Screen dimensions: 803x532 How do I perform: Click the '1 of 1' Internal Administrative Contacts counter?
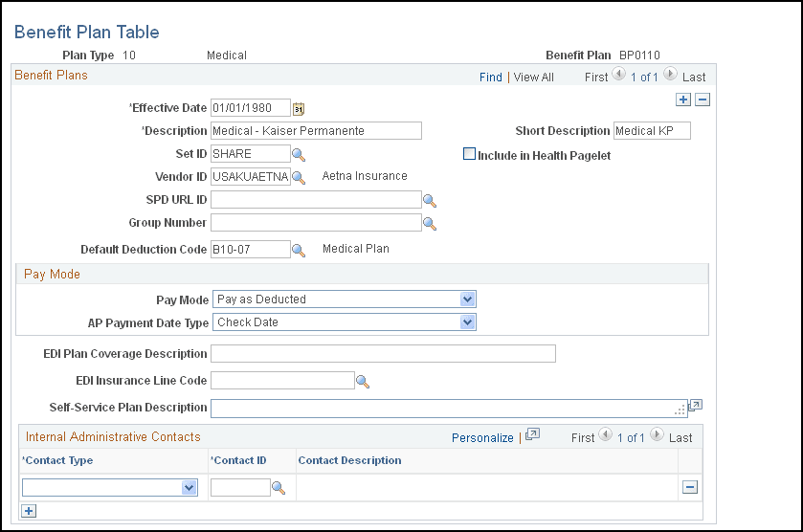631,438
